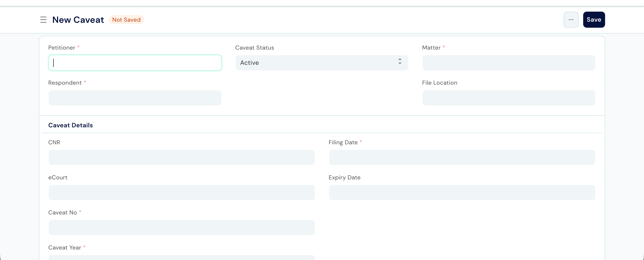Click the eCourt label text

point(58,177)
